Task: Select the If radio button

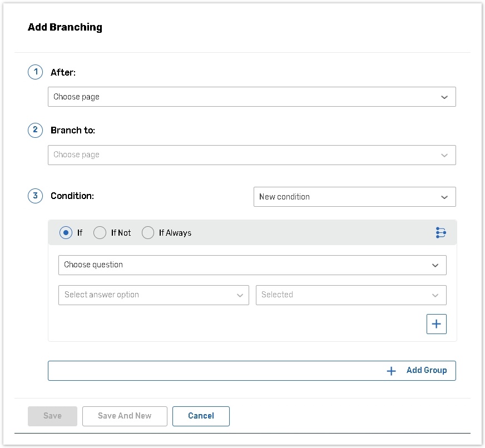Action: click(x=66, y=233)
